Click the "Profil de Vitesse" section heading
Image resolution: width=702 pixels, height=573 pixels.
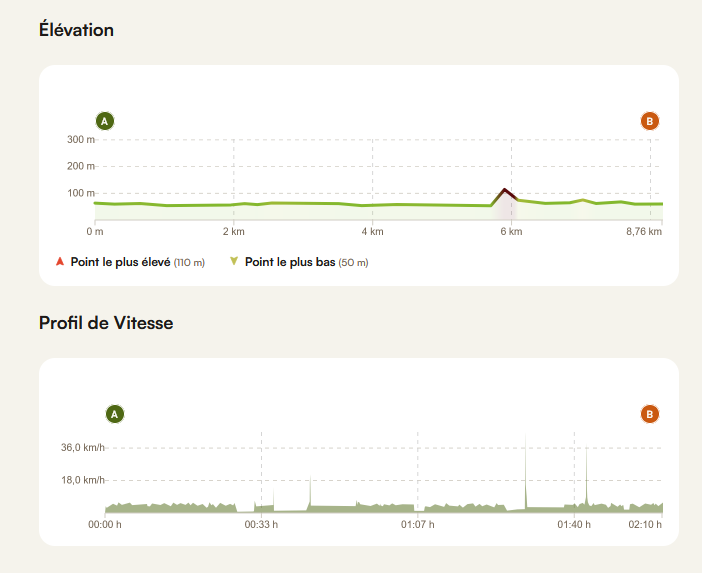click(106, 322)
